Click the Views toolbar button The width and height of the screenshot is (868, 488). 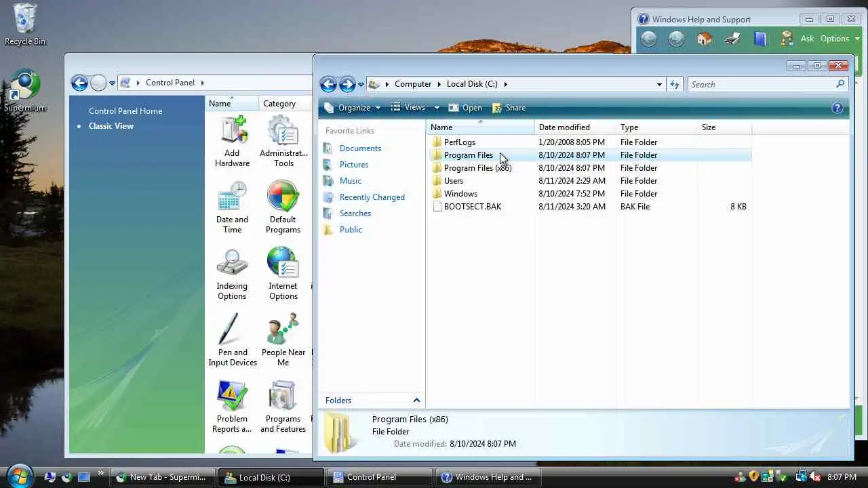[408, 108]
